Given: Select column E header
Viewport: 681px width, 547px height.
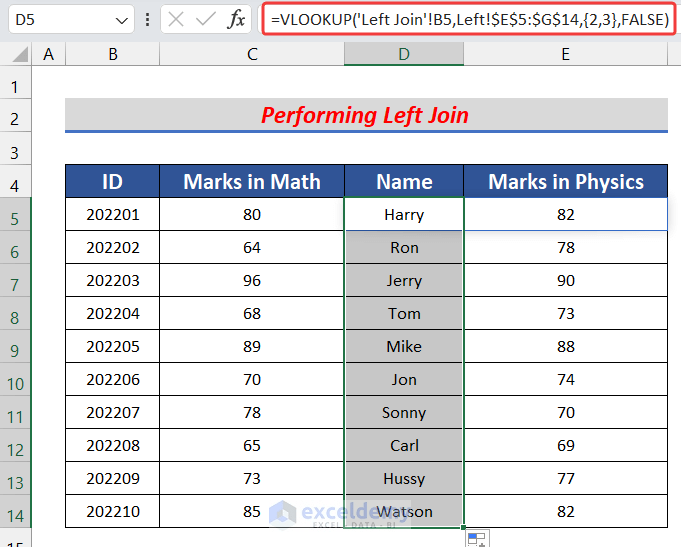Looking at the screenshot, I should tap(565, 55).
